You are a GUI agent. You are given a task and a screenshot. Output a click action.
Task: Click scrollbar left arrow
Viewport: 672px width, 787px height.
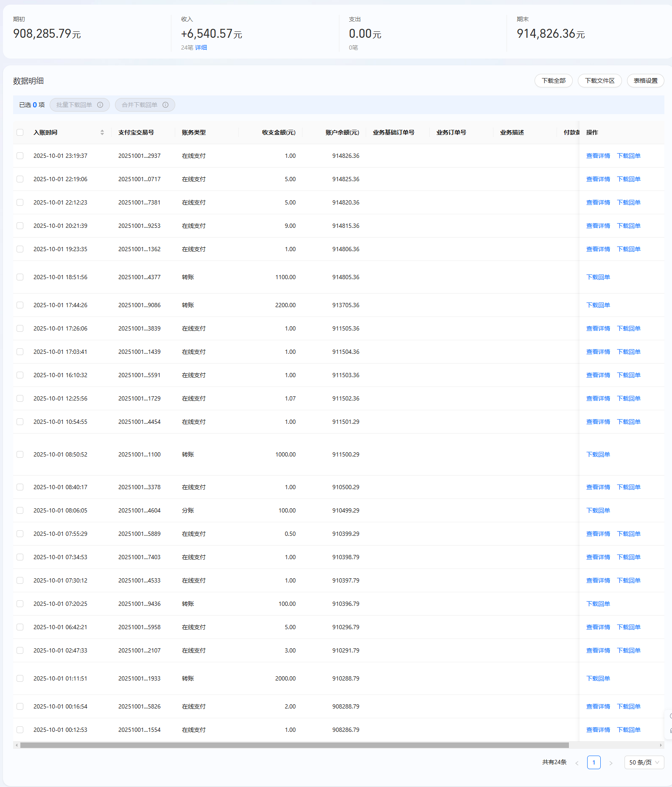(17, 745)
